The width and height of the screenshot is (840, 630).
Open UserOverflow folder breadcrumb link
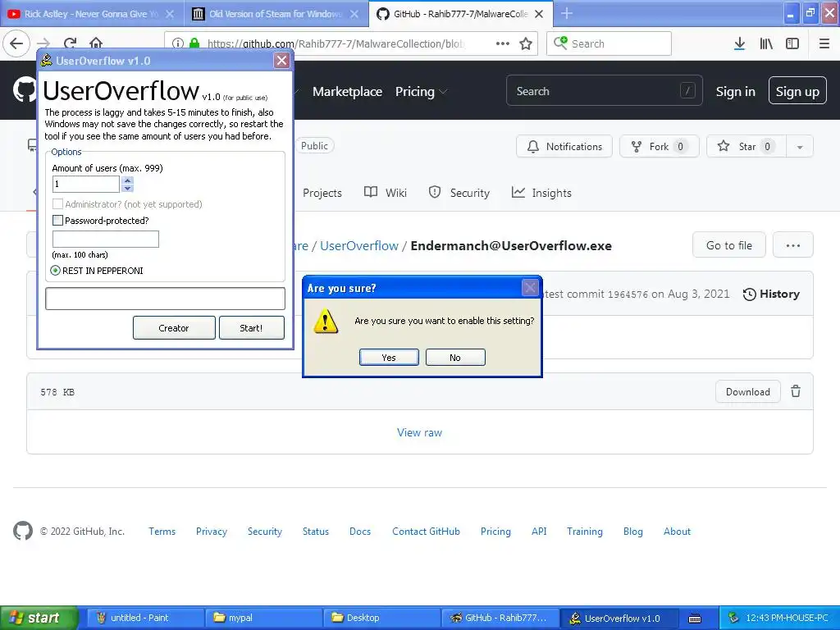point(359,246)
